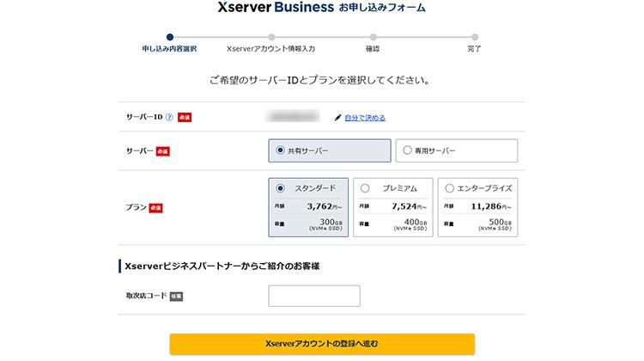Click the 確認 step marker
Image resolution: width=644 pixels, height=361 pixels.
373,37
